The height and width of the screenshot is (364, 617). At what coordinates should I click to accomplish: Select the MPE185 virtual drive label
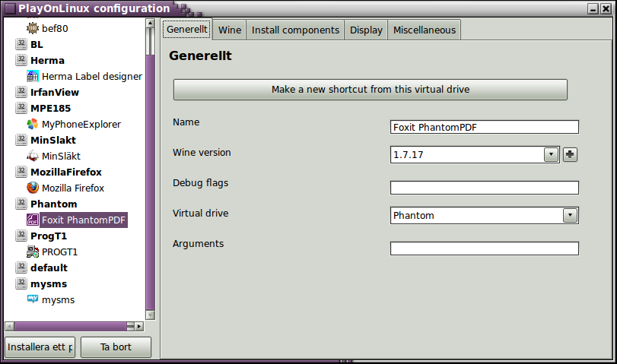click(x=51, y=108)
